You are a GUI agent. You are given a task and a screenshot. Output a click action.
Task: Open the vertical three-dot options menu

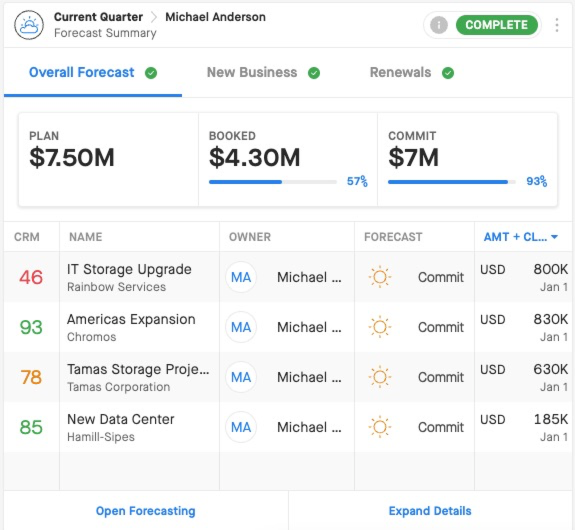pos(557,25)
